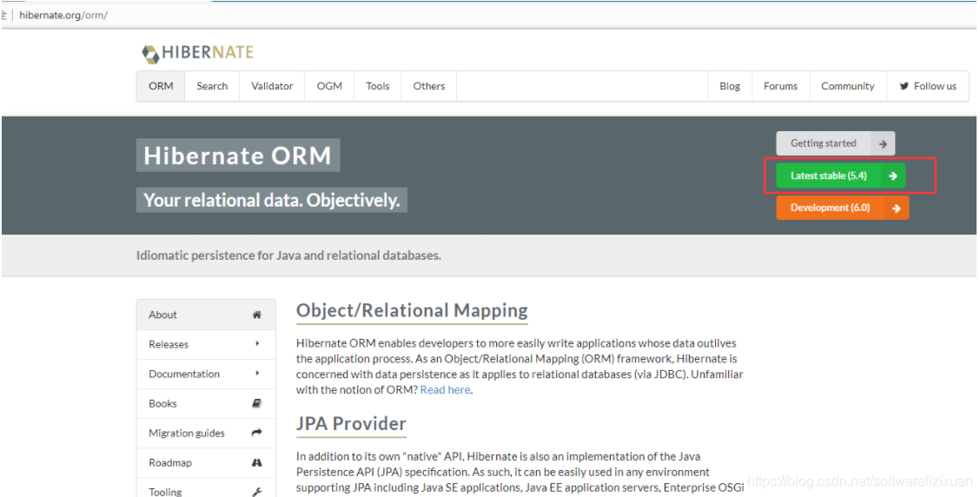Open the Others menu item
The image size is (980, 497).
click(429, 86)
